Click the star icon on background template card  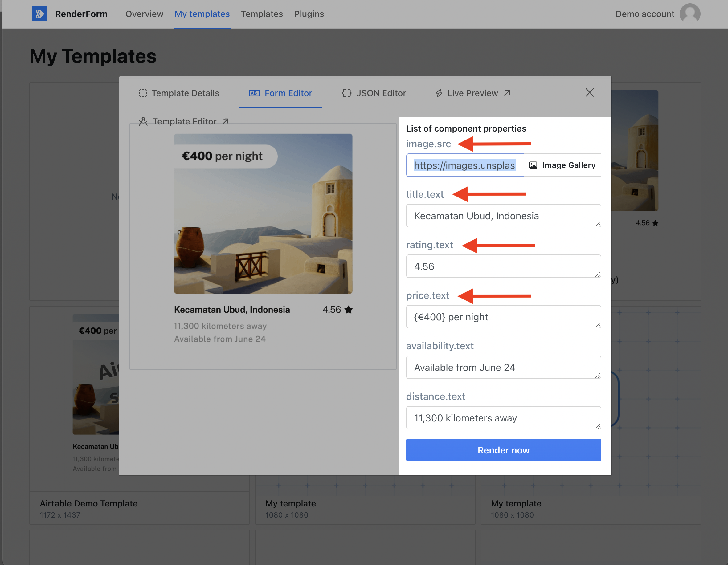tap(655, 223)
